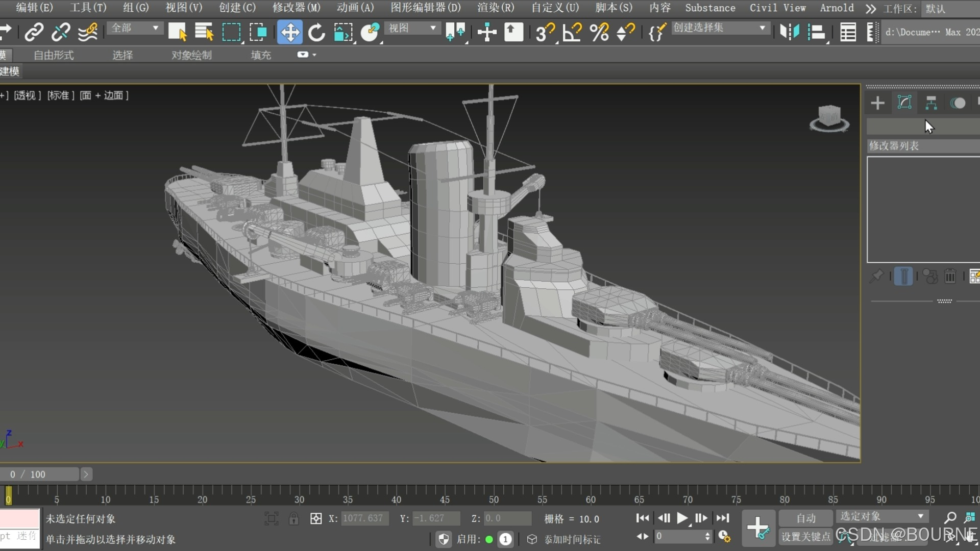Open the Hierarchy panel tab icon
The height and width of the screenshot is (551, 980).
931,103
